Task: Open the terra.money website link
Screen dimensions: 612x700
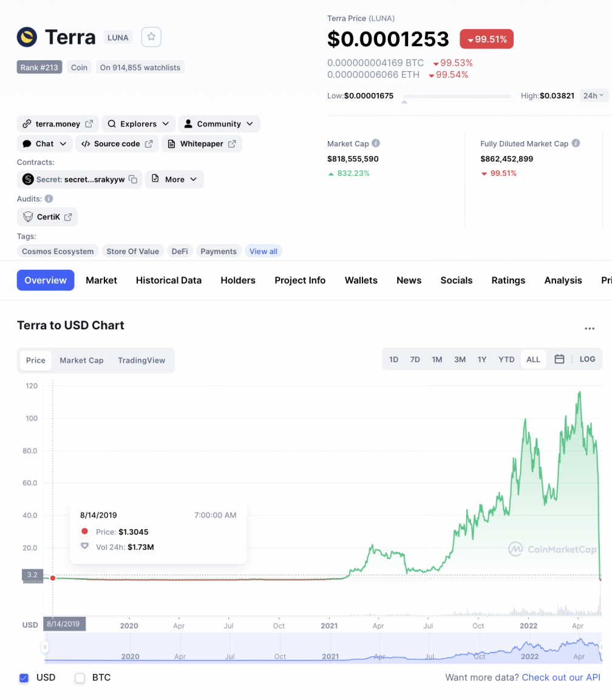Action: click(58, 124)
